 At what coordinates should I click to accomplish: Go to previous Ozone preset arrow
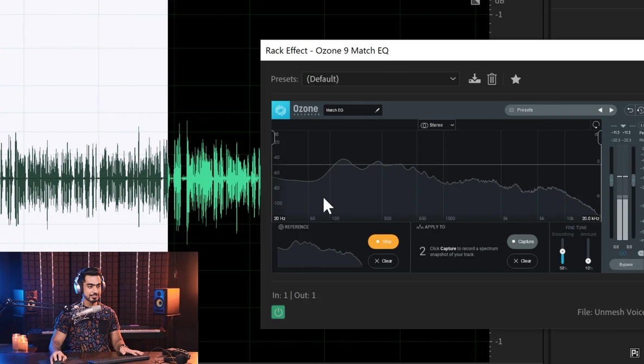(600, 110)
